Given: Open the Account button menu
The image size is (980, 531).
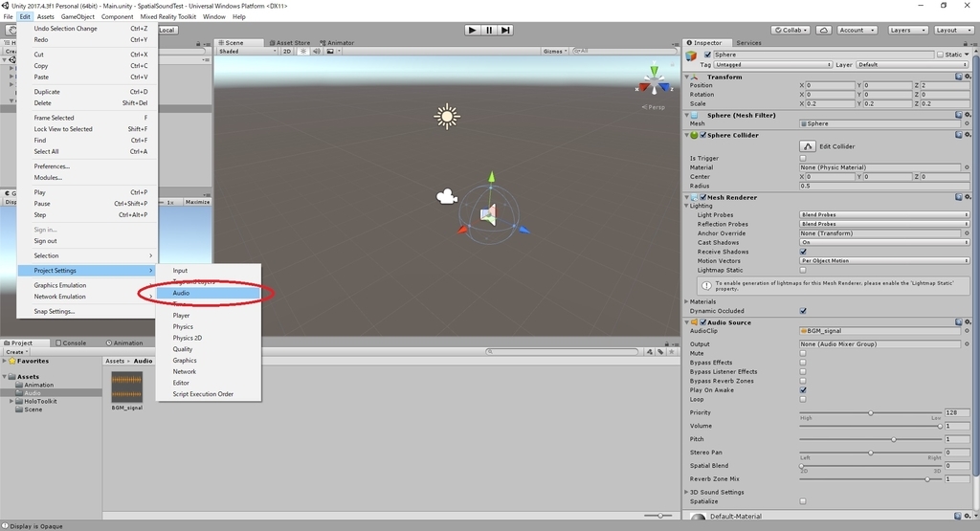Looking at the screenshot, I should point(857,30).
